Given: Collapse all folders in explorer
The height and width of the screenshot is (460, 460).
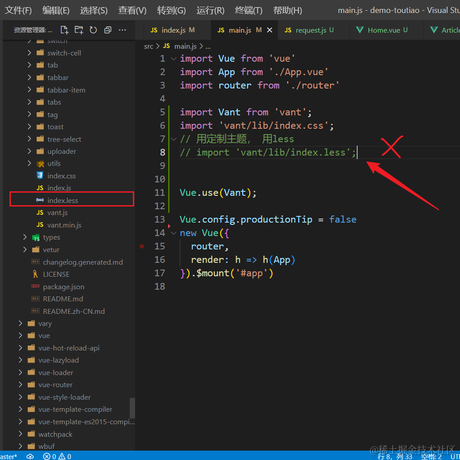Looking at the screenshot, I should tap(108, 30).
